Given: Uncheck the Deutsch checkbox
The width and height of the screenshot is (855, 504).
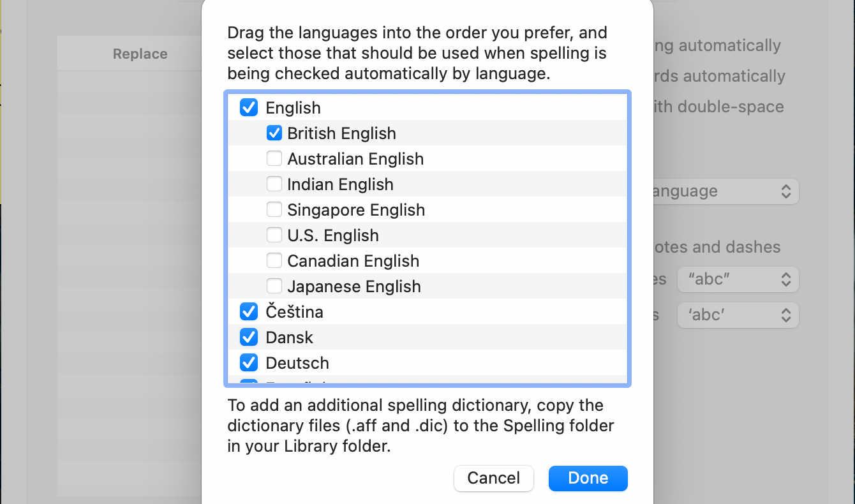Looking at the screenshot, I should [x=248, y=362].
